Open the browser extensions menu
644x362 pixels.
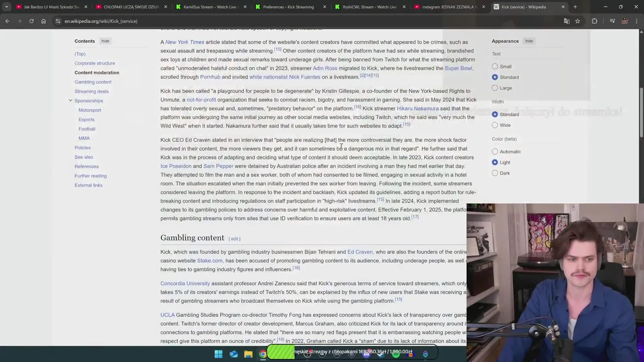[595, 21]
